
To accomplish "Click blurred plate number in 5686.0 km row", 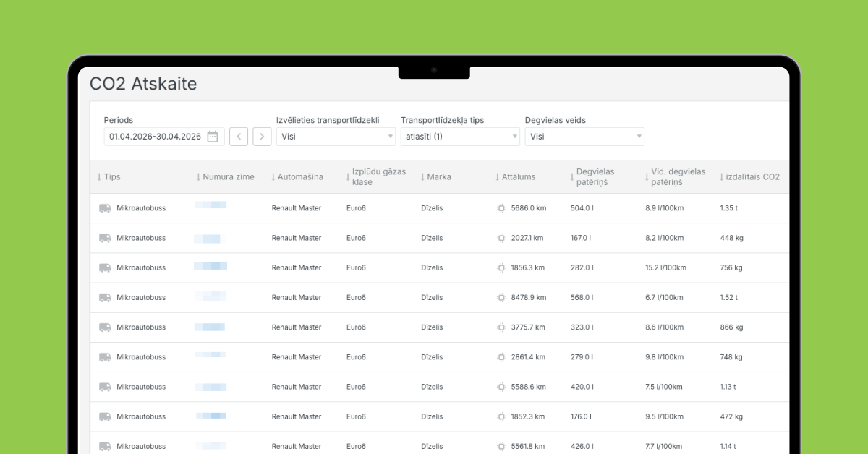I will point(210,205).
